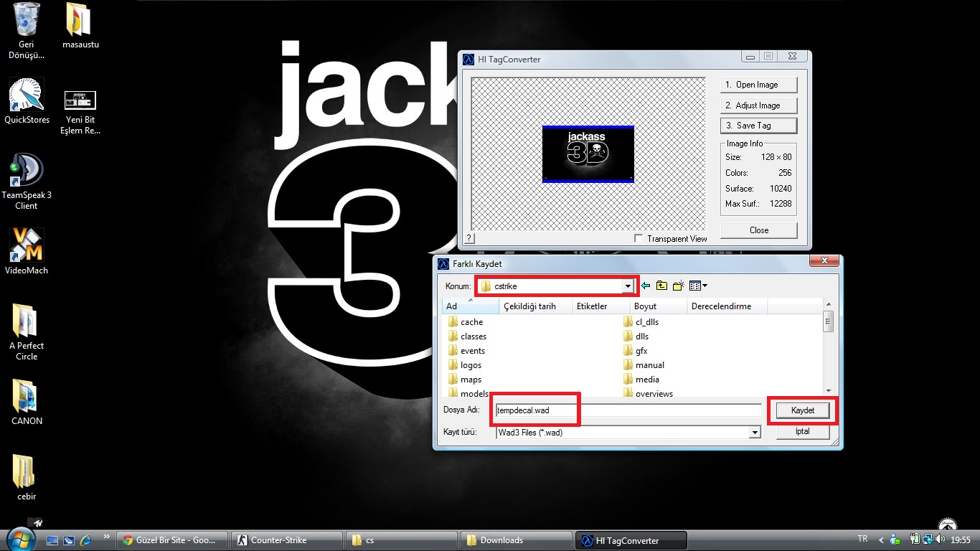
Task: Open the logos folder
Action: click(465, 365)
